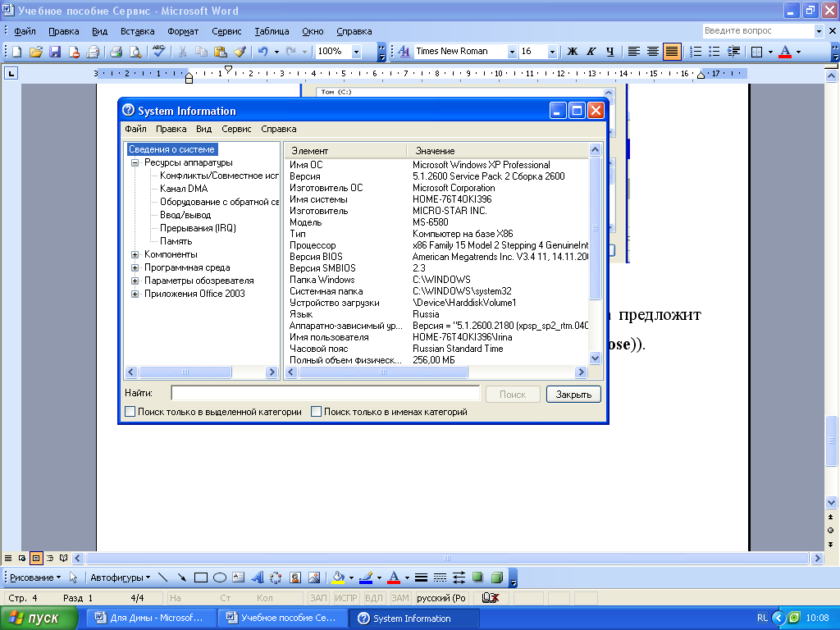Select Прерывания (IRQ) tree item
The height and width of the screenshot is (630, 840).
point(198,228)
